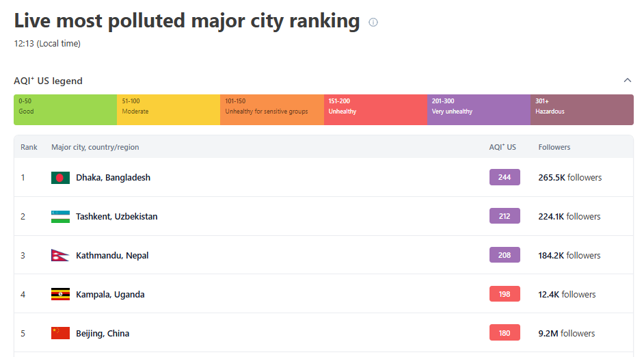Click the Followers column header

point(554,147)
